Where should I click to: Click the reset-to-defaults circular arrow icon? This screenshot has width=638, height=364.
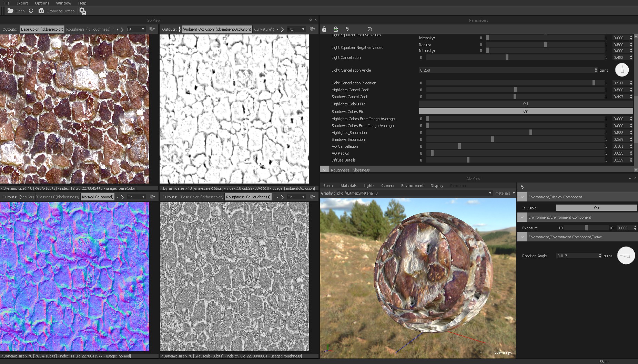[370, 29]
